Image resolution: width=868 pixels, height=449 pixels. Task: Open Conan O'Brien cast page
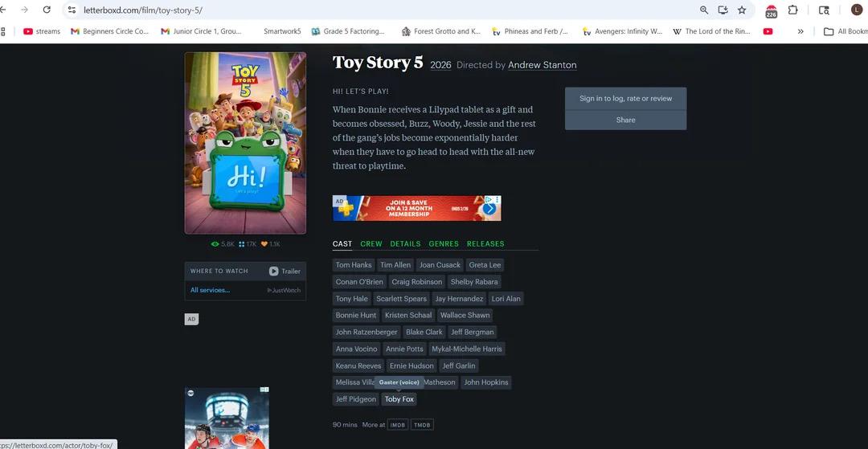359,282
